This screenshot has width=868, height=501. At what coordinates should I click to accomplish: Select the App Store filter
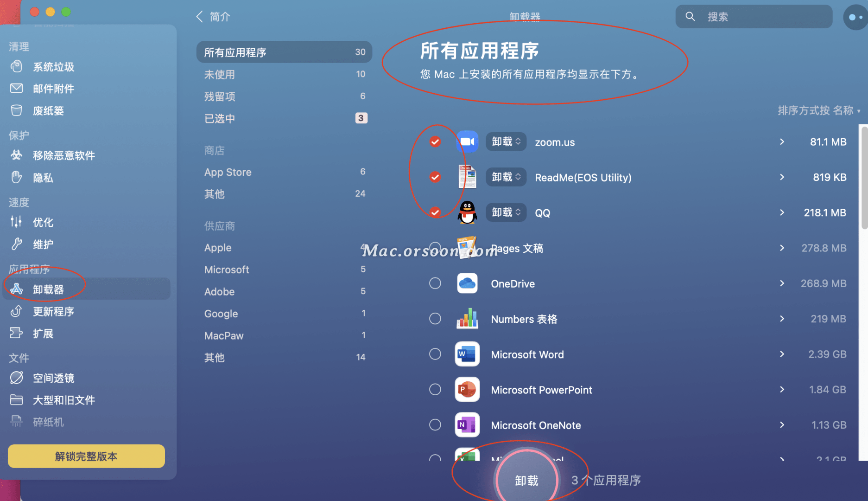point(284,172)
